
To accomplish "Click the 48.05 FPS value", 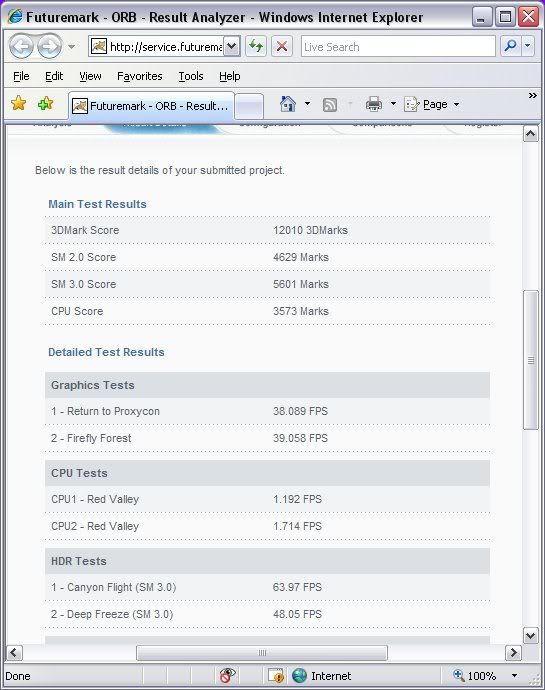I will tap(297, 614).
